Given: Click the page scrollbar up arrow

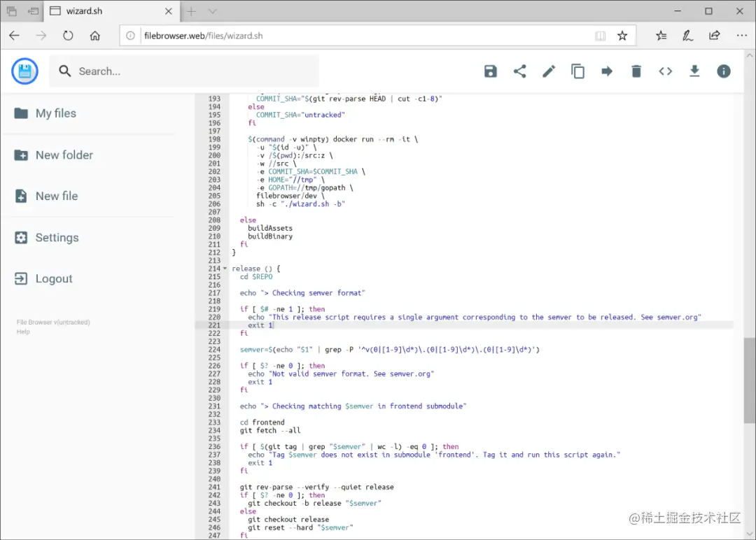Looking at the screenshot, I should click(750, 55).
